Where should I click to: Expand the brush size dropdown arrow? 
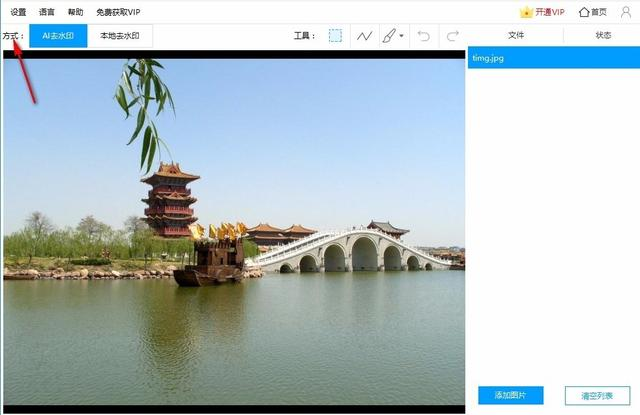(x=402, y=35)
